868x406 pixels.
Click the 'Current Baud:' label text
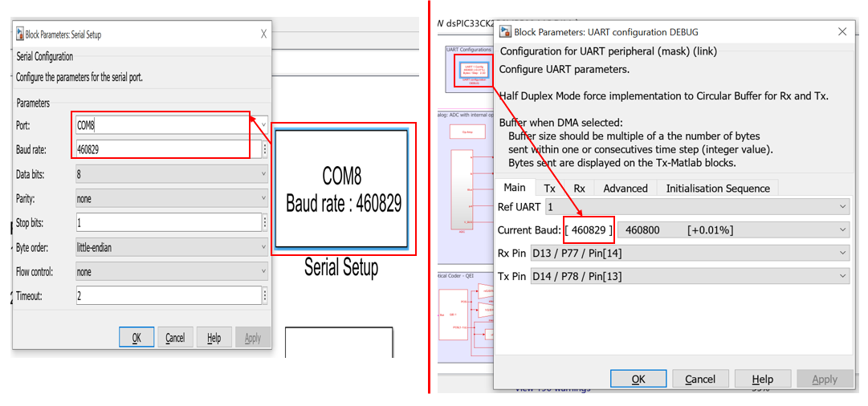click(x=529, y=229)
